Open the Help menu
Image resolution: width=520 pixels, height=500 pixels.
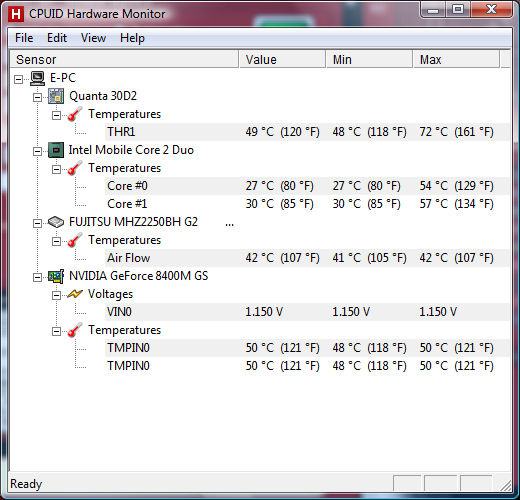pos(132,38)
